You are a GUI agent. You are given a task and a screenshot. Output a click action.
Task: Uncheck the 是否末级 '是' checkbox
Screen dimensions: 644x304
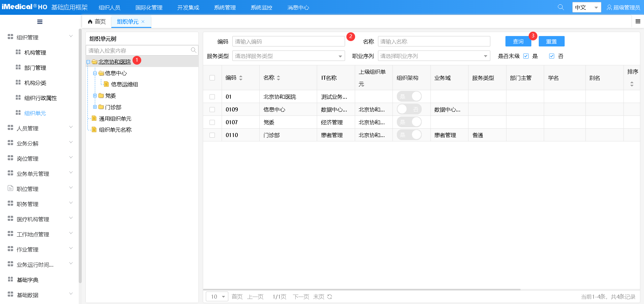pyautogui.click(x=526, y=56)
